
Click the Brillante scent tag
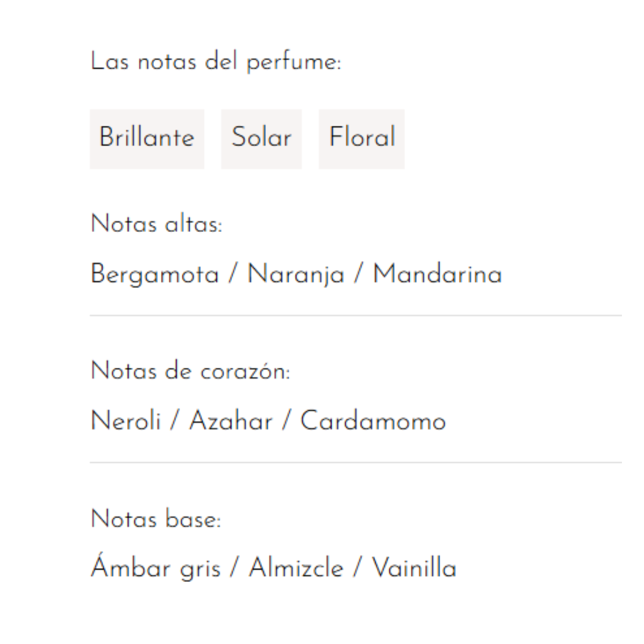click(x=147, y=138)
